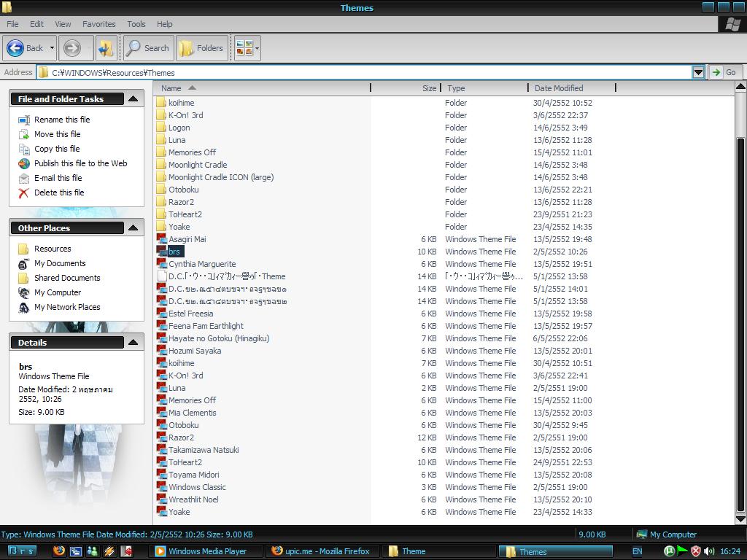Image resolution: width=747 pixels, height=560 pixels.
Task: Click E-mail this file link
Action: 58,178
